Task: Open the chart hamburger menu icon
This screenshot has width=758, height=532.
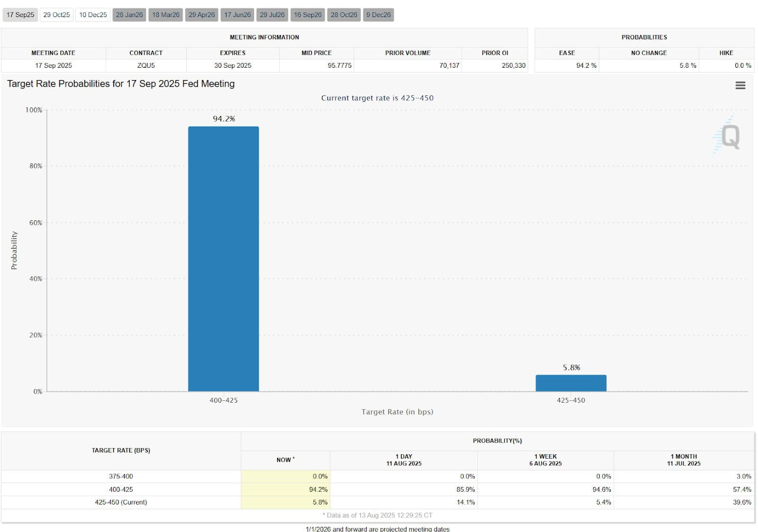Action: point(740,85)
